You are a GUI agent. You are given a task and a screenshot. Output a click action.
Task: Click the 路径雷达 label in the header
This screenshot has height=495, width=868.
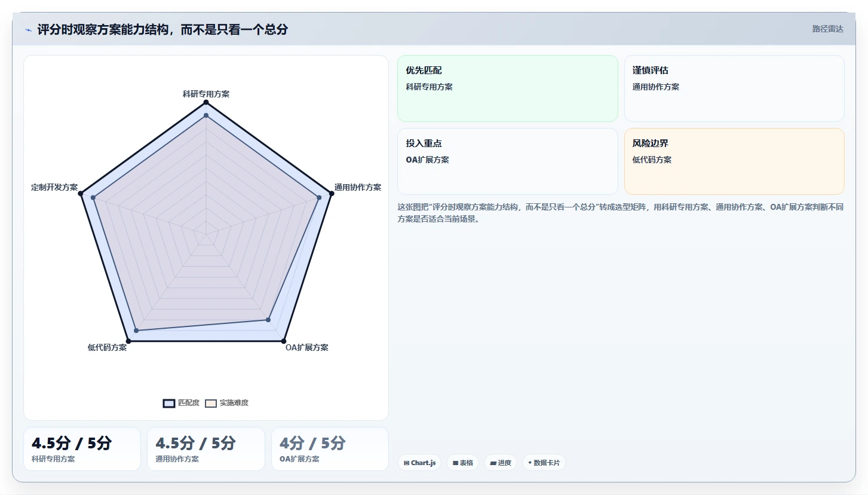827,29
